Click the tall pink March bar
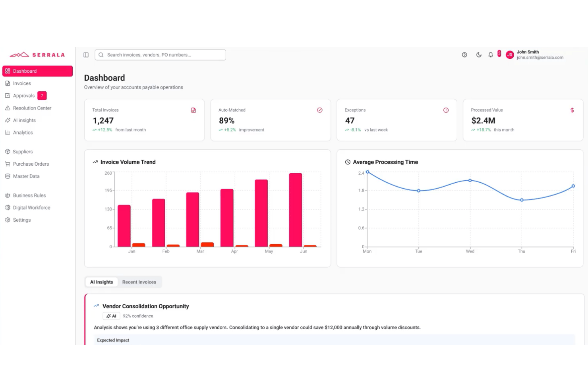The image size is (588, 392). [193, 220]
